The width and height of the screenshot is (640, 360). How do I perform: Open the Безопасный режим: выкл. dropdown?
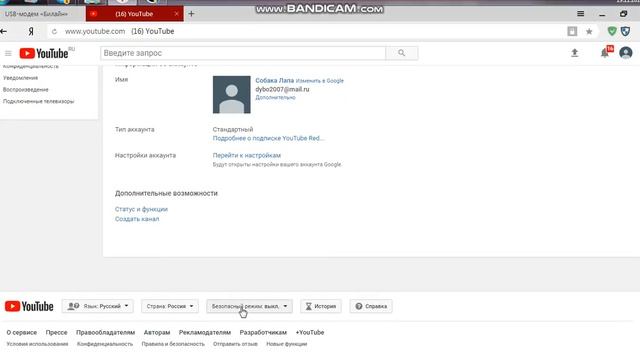tap(249, 306)
